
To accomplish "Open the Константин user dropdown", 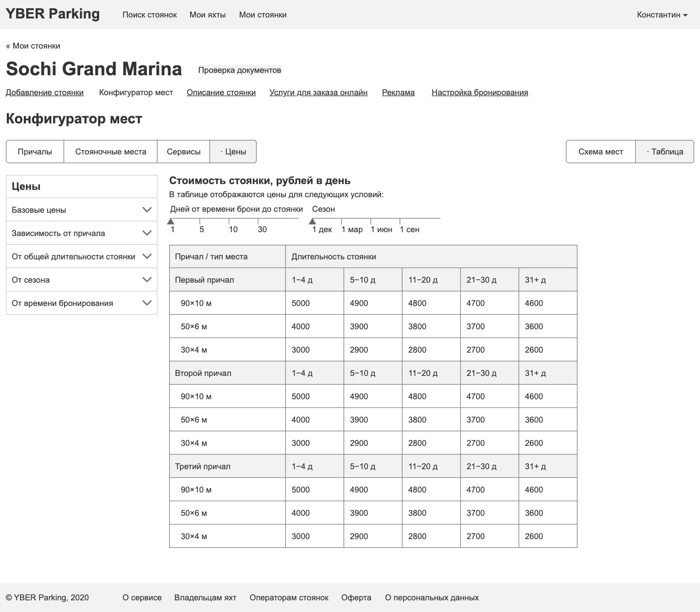I will 662,15.
